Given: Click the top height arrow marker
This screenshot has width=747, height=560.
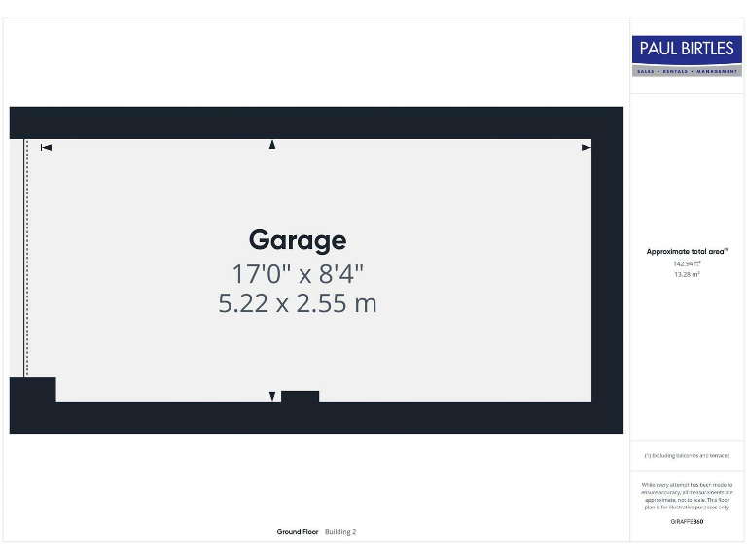Looking at the screenshot, I should (272, 145).
